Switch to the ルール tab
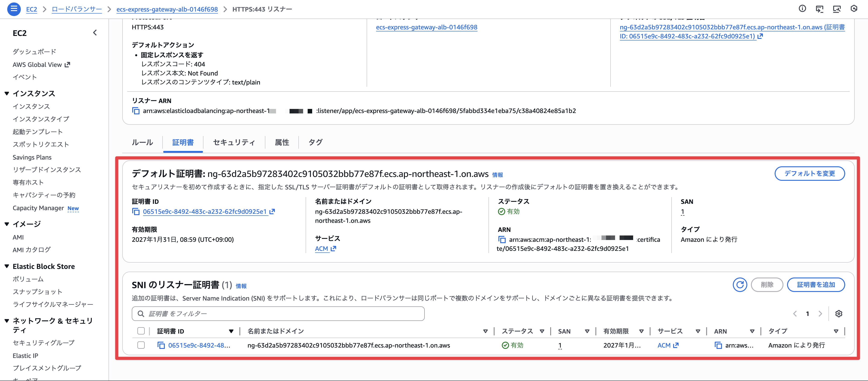Image resolution: width=868 pixels, height=381 pixels. 142,142
